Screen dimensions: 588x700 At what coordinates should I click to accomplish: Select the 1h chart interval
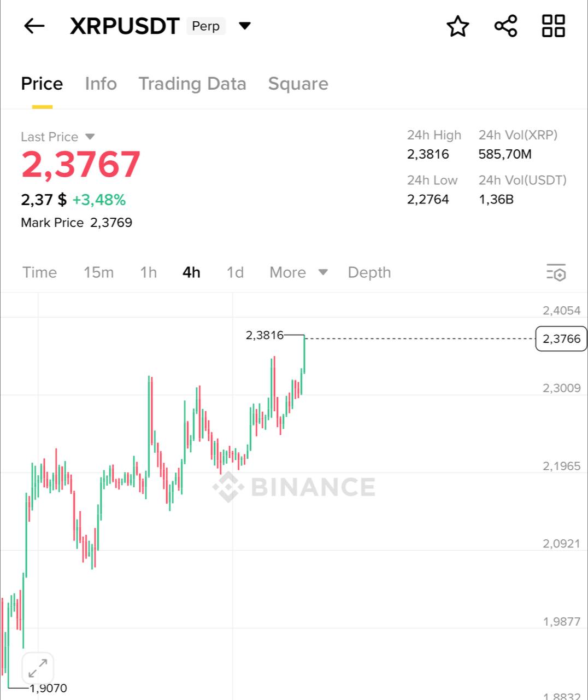click(148, 272)
